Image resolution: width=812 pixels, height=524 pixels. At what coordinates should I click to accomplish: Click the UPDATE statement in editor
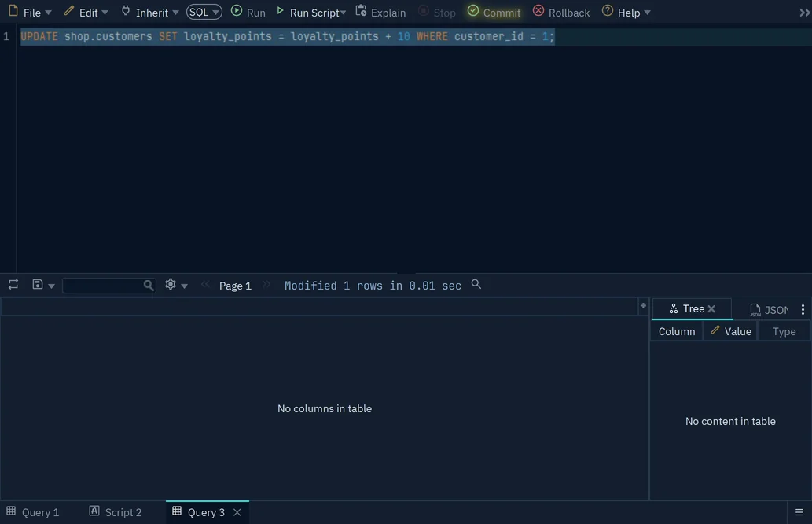coord(288,36)
